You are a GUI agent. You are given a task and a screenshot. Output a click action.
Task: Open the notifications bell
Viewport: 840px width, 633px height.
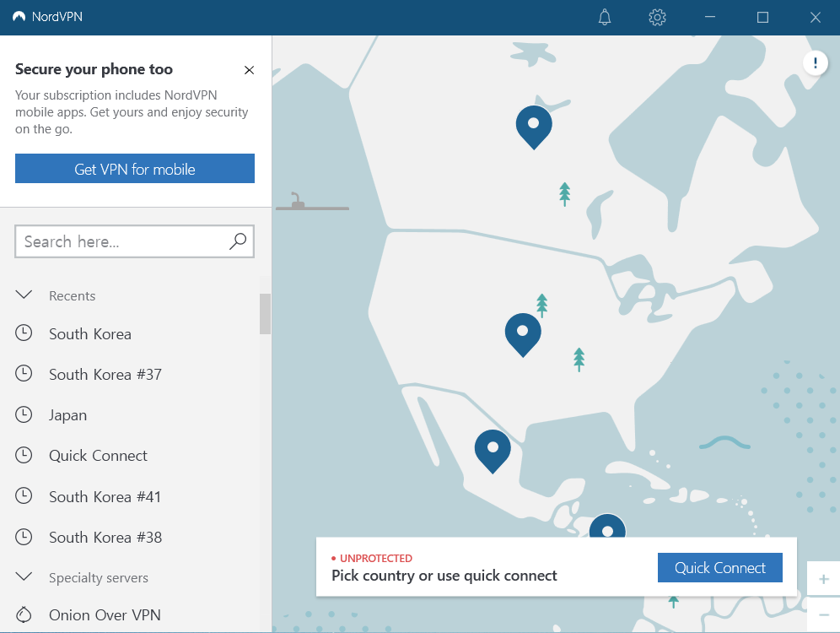click(605, 17)
